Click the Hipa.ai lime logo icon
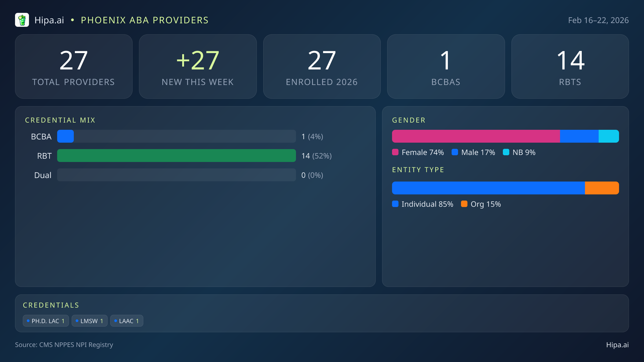This screenshot has height=362, width=644. 22,20
